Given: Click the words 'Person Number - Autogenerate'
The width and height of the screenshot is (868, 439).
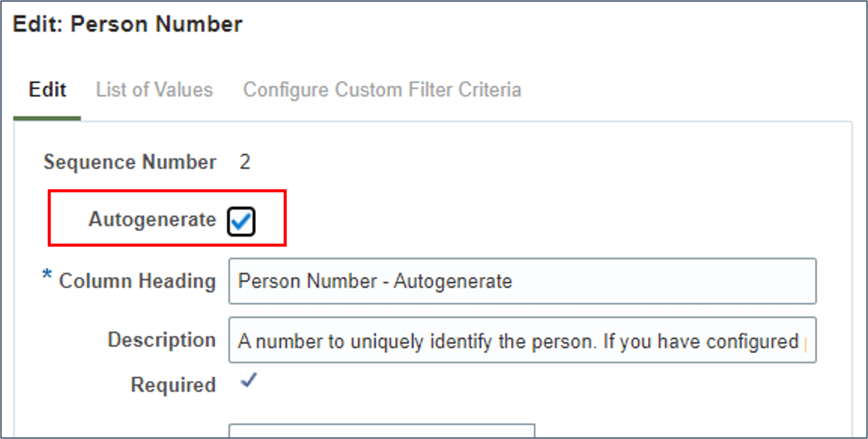Looking at the screenshot, I should click(375, 281).
